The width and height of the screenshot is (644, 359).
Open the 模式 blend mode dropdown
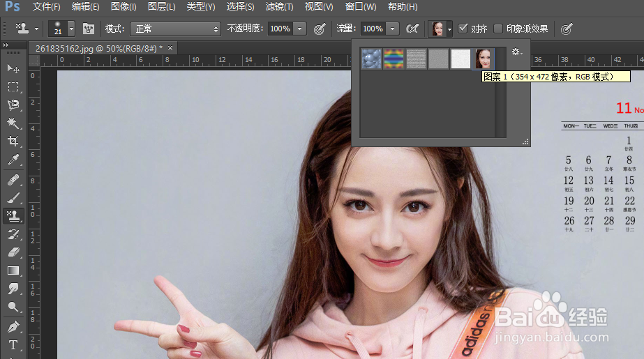coord(175,29)
